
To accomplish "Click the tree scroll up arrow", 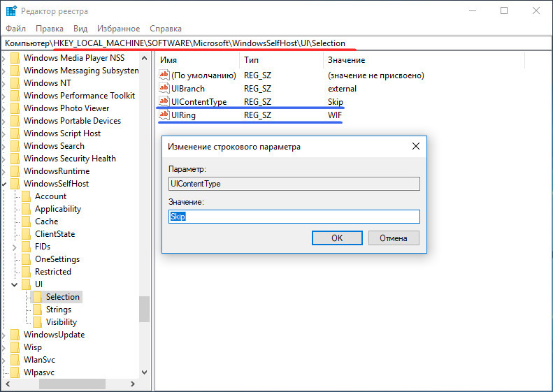I will point(144,58).
